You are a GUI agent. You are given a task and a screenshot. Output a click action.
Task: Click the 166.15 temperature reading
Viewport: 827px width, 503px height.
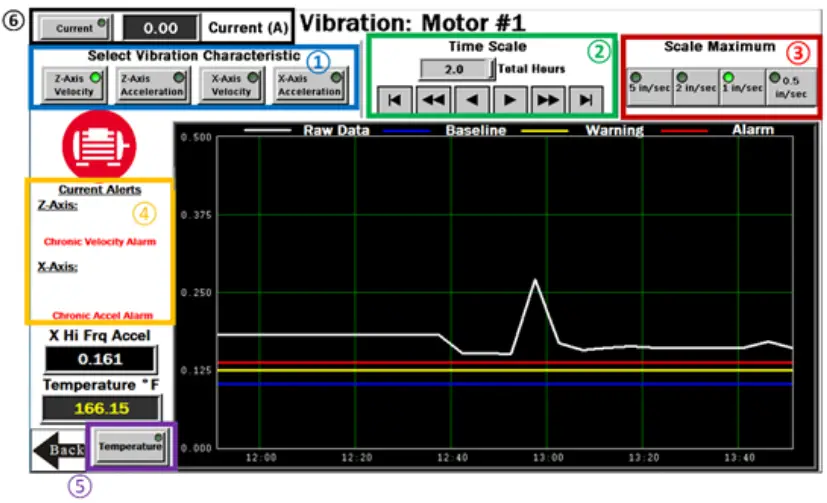(101, 408)
